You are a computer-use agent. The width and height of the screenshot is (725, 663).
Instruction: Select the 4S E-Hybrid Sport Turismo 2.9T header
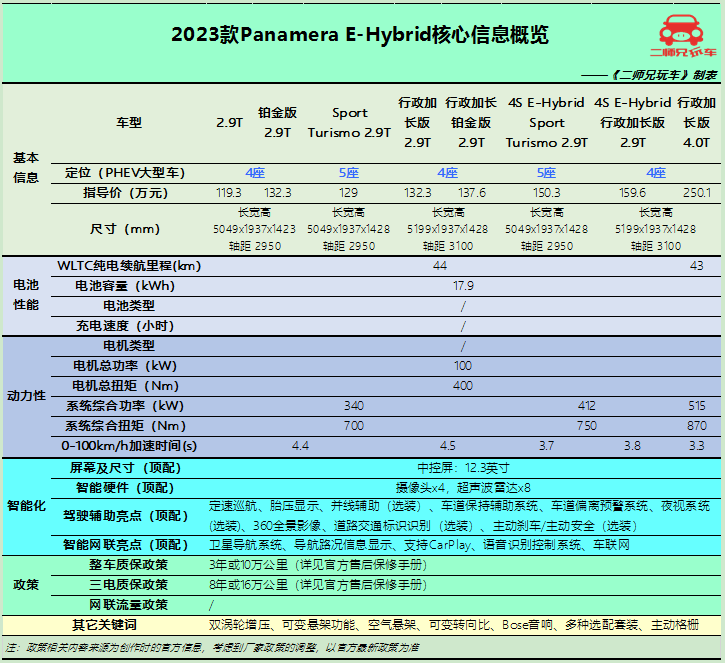coord(547,123)
